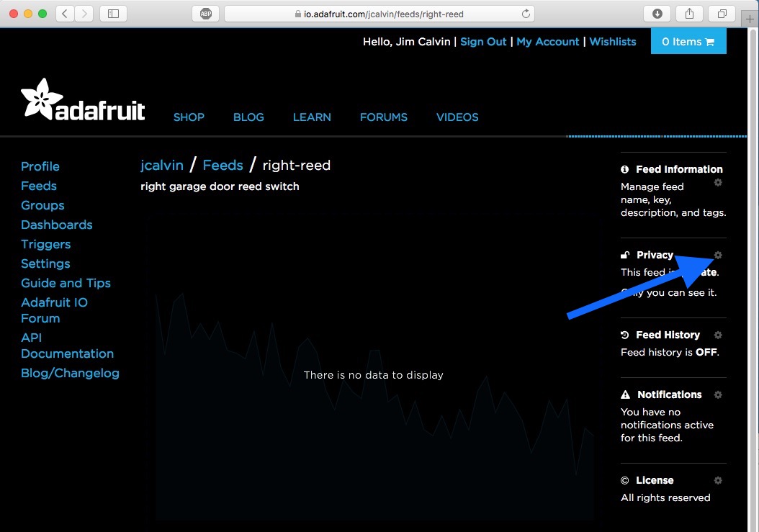The image size is (759, 532).
Task: Click the Safari address bar
Action: point(379,14)
